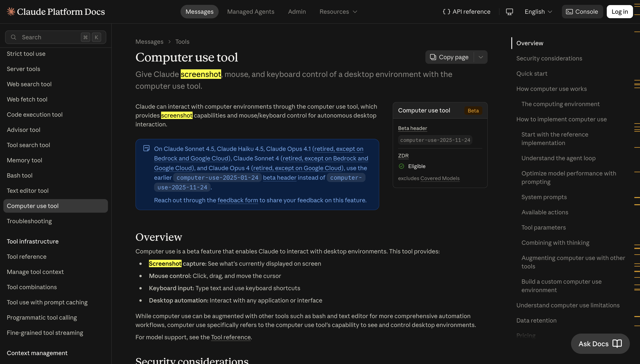
Task: Select Computer use tool in sidebar
Action: click(56, 206)
